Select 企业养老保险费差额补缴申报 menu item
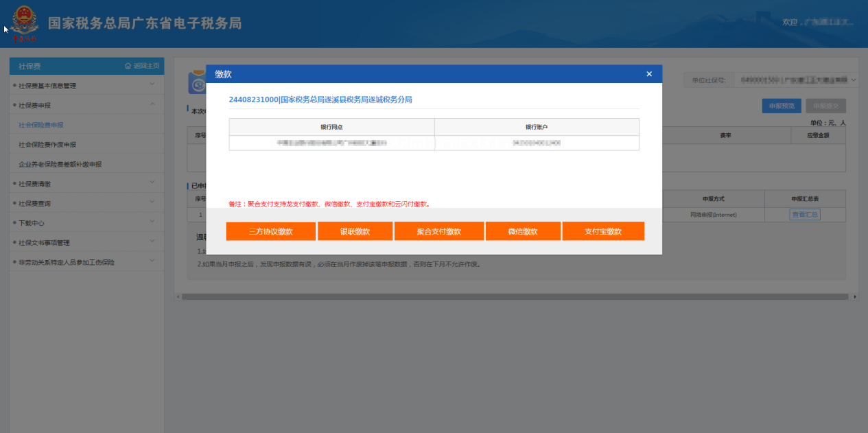The height and width of the screenshot is (433, 868). click(x=60, y=165)
